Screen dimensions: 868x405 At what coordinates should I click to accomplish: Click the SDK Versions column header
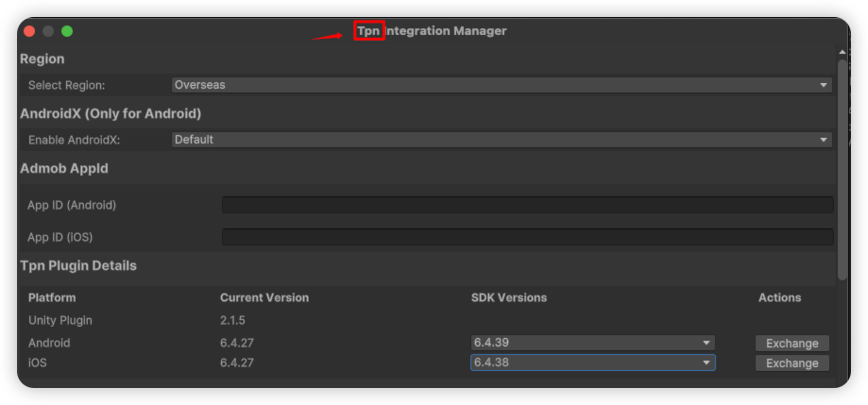click(x=508, y=297)
